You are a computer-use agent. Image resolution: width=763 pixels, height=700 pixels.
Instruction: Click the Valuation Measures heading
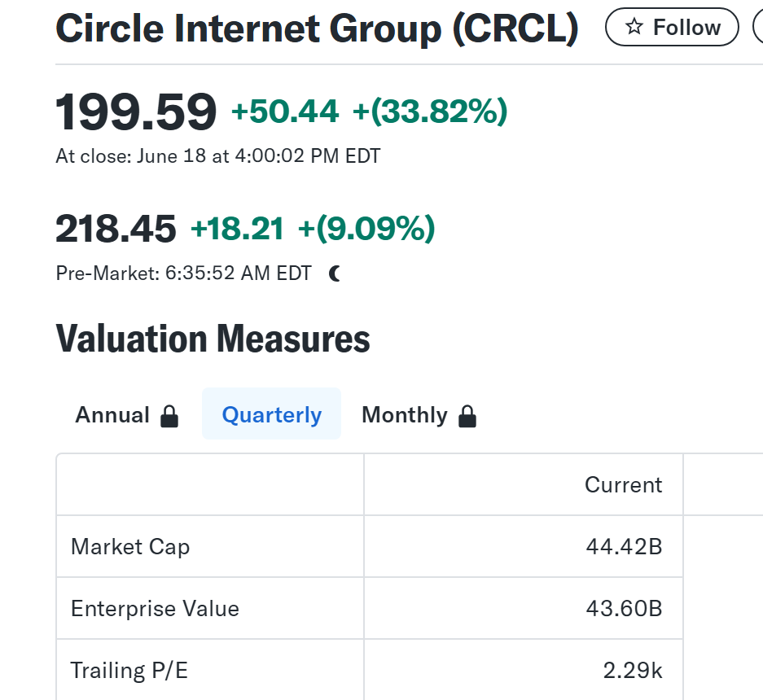click(213, 339)
